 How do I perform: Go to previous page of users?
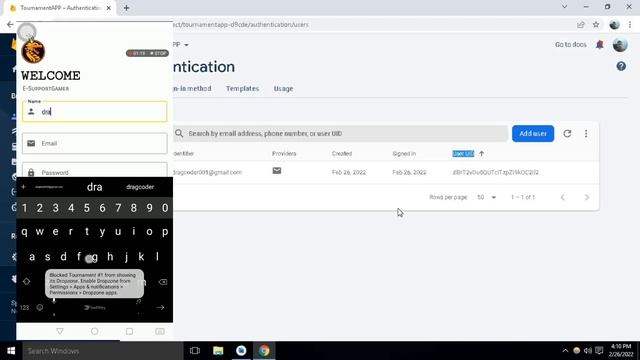[563, 197]
